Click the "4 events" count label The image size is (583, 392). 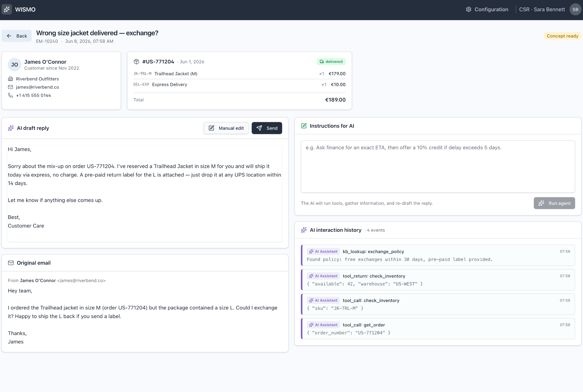click(x=376, y=230)
